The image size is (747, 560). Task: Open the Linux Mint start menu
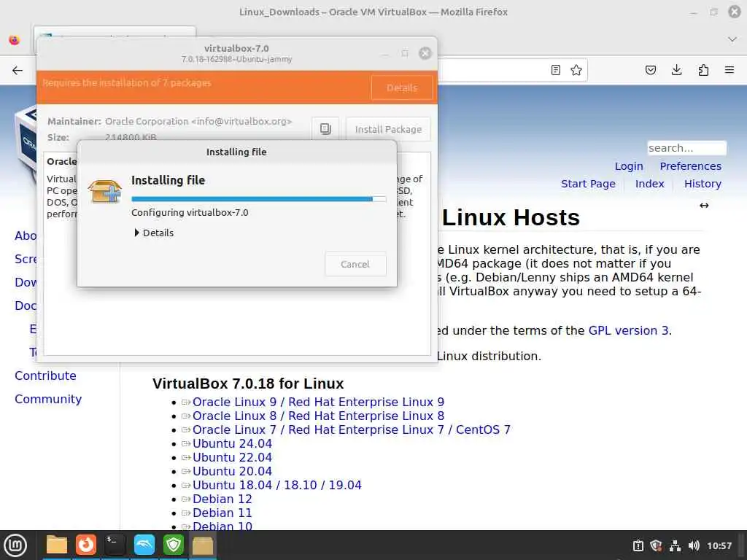click(x=15, y=545)
